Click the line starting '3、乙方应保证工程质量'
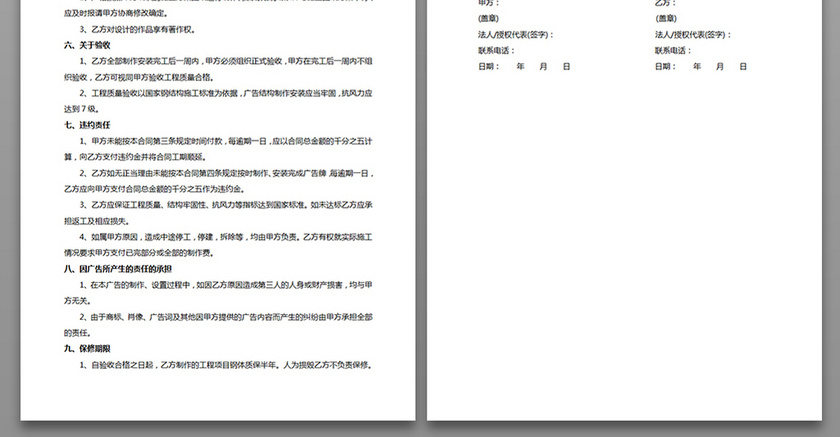Screen dimensions: 840x437 click(x=226, y=205)
